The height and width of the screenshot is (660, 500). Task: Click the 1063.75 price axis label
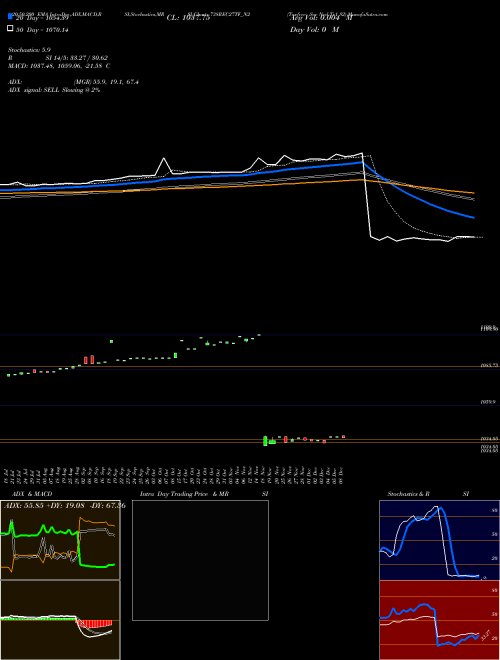(x=489, y=365)
